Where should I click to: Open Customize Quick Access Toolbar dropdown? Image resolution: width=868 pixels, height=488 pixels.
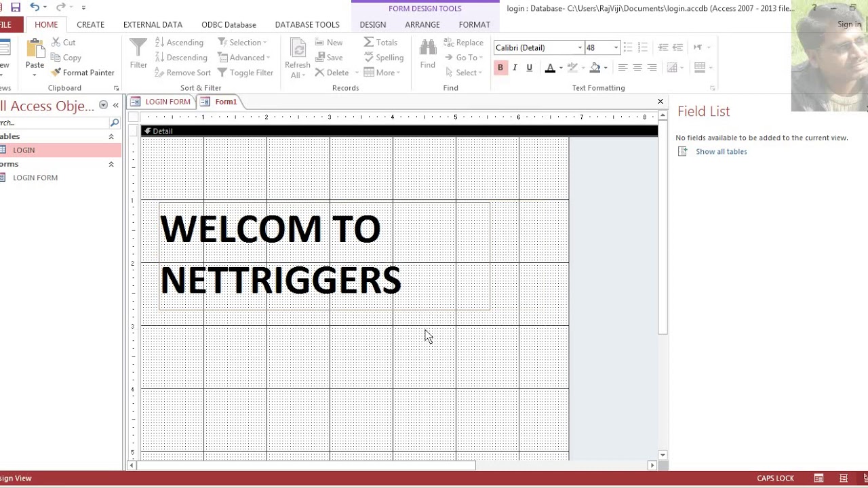(x=83, y=7)
